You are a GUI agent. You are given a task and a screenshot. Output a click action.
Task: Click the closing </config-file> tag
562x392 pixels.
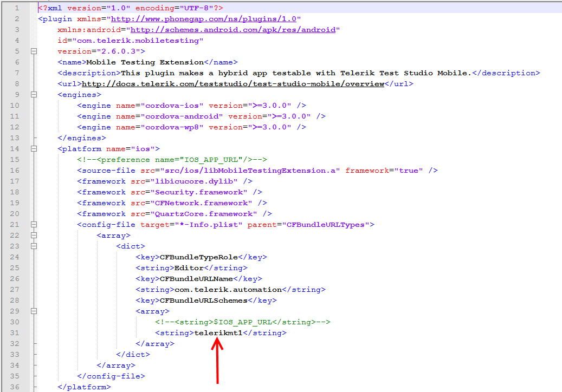click(x=111, y=376)
